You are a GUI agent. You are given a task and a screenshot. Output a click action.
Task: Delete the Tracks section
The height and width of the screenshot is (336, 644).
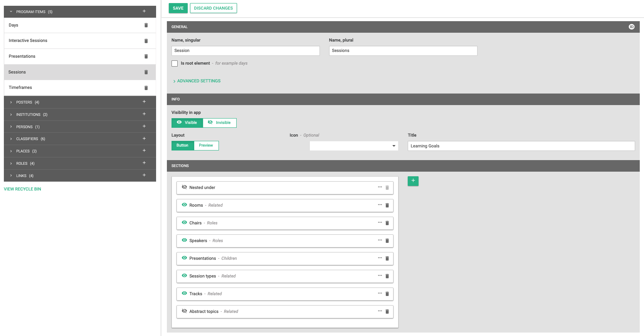[x=387, y=294]
